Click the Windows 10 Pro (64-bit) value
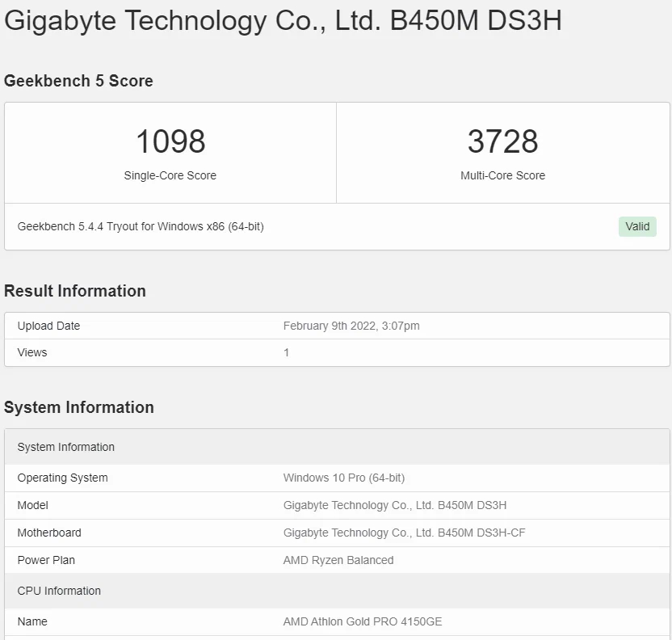 pyautogui.click(x=344, y=478)
